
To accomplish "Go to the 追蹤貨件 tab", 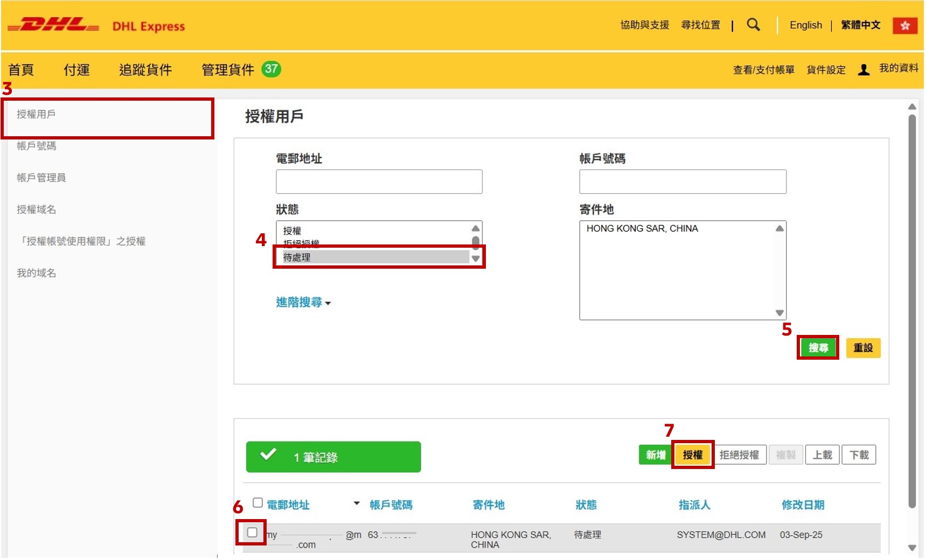I will (x=145, y=70).
